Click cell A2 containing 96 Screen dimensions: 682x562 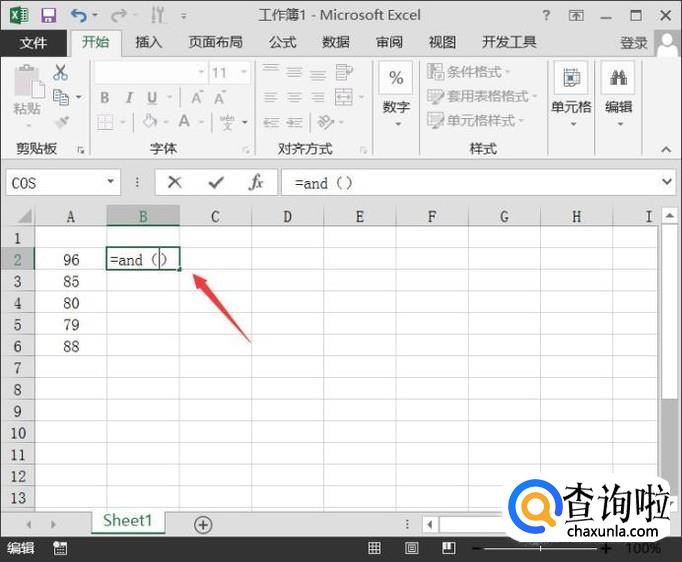click(x=71, y=259)
